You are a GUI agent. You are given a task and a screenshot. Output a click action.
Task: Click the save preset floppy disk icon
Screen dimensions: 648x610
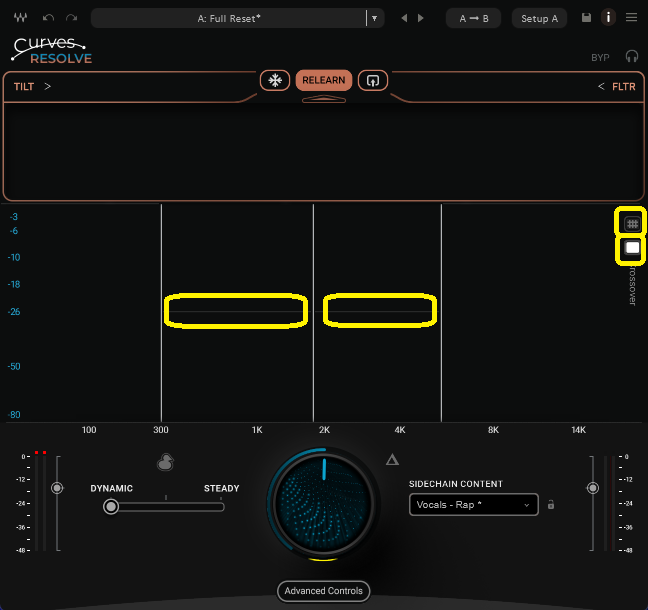pyautogui.click(x=586, y=18)
